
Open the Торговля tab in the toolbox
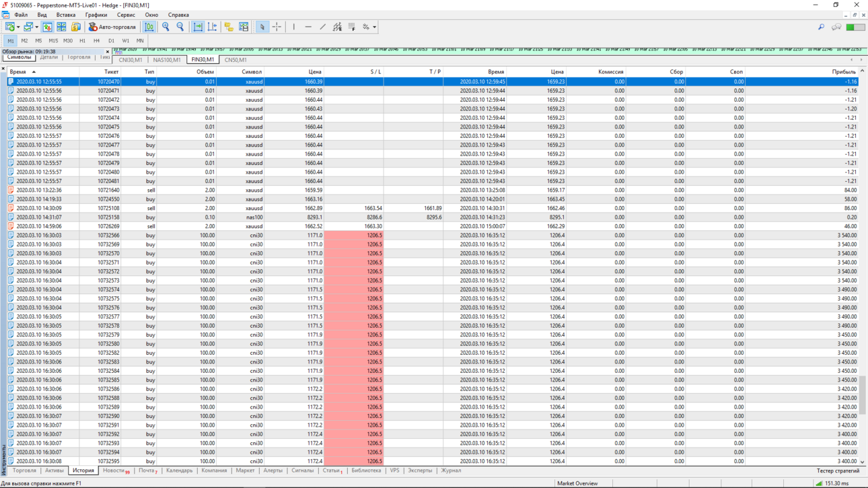(x=25, y=470)
